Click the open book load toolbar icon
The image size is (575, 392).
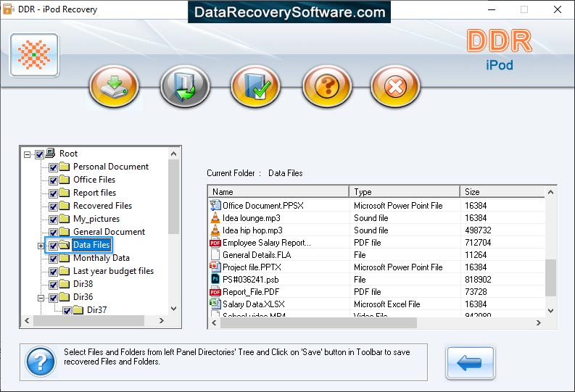click(185, 86)
